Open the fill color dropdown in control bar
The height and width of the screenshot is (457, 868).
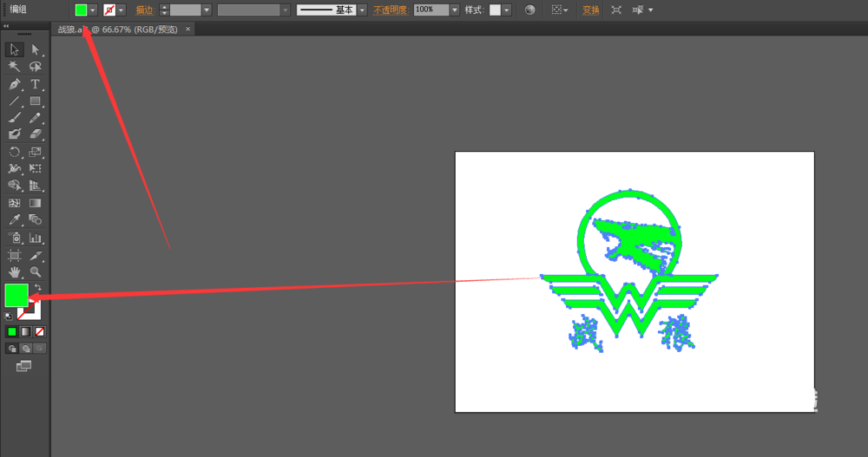pos(93,10)
